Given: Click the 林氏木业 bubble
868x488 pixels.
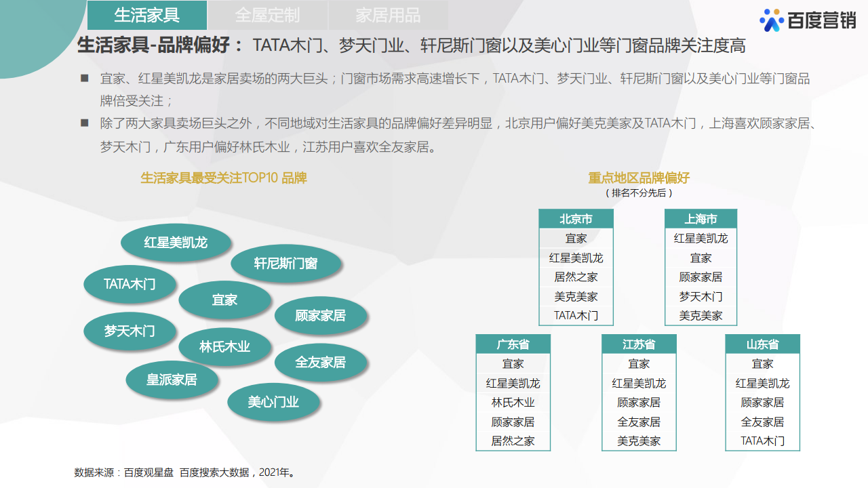Looking at the screenshot, I should tap(224, 346).
